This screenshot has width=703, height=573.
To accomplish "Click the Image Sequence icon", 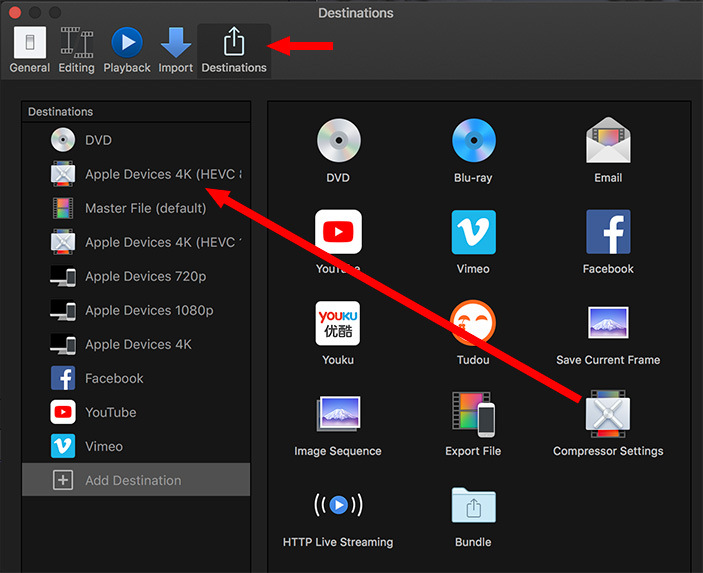I will pyautogui.click(x=338, y=413).
